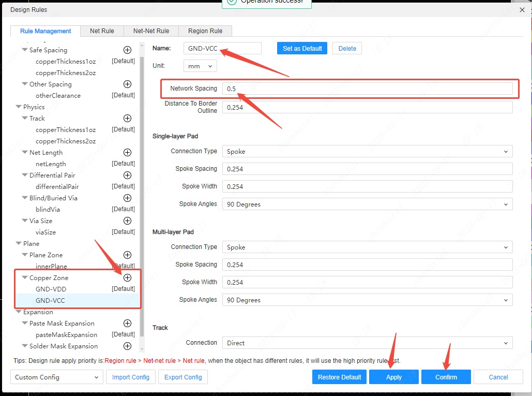Screen dimensions: 532x396
Task: Add a new Track rule
Action: 127,119
